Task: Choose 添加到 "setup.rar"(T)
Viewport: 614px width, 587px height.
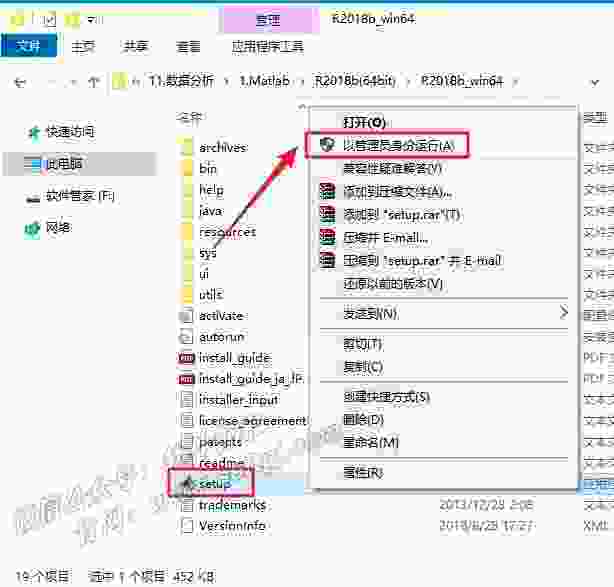Action: (x=401, y=215)
